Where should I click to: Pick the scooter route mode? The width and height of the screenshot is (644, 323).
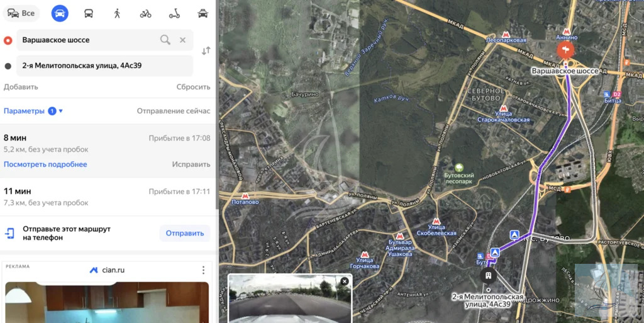174,13
